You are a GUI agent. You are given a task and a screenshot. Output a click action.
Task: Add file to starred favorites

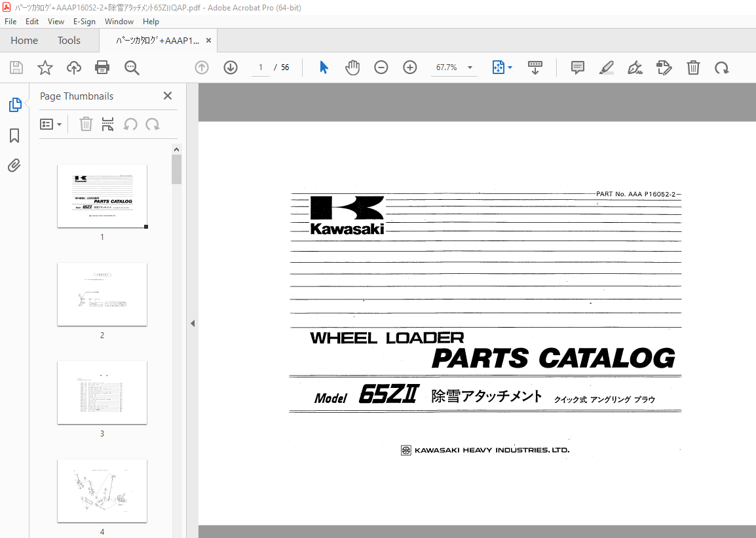[x=45, y=67]
